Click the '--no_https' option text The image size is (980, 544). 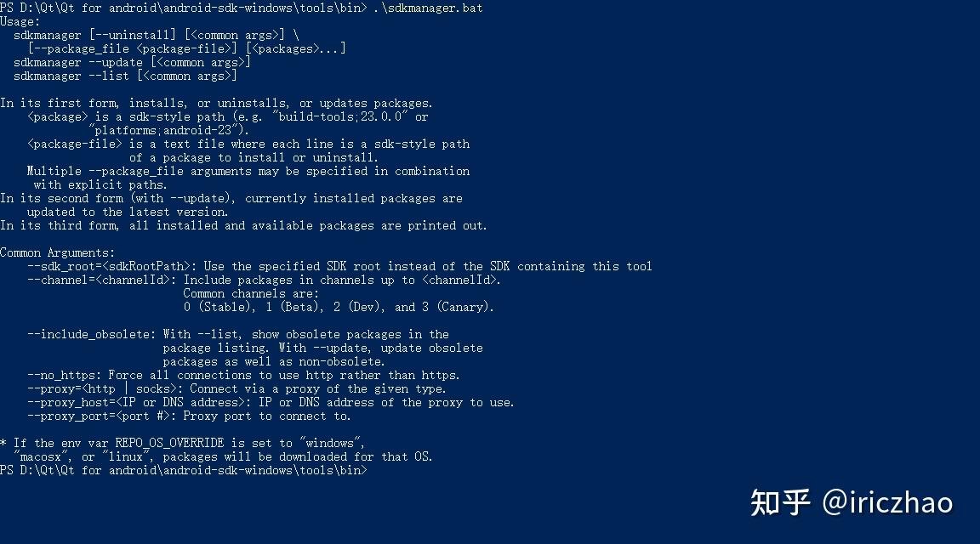[61, 376]
